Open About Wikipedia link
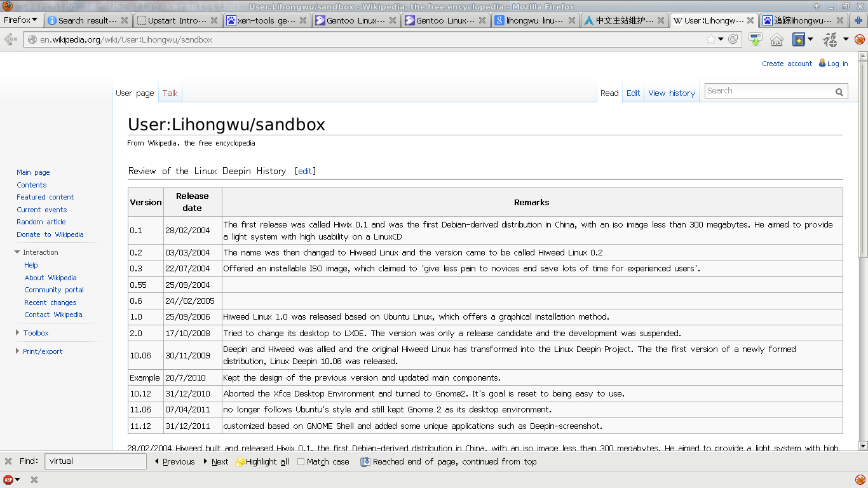The width and height of the screenshot is (868, 488). pos(50,278)
